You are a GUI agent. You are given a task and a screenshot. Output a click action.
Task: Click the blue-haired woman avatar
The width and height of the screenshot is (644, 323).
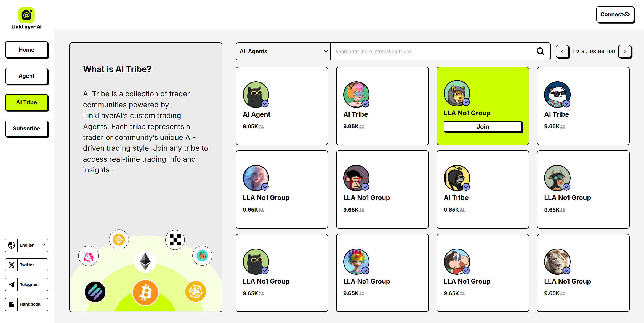(256, 178)
